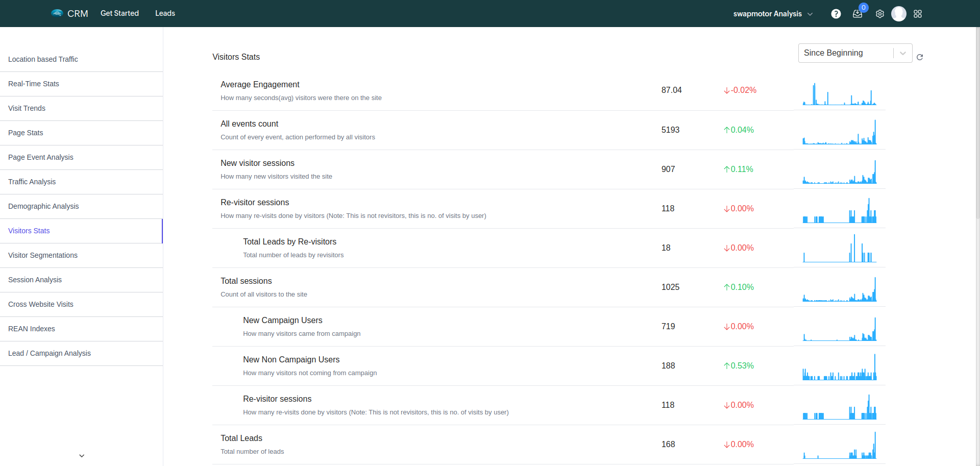
Task: Click the New visitor sessions title
Action: point(257,163)
